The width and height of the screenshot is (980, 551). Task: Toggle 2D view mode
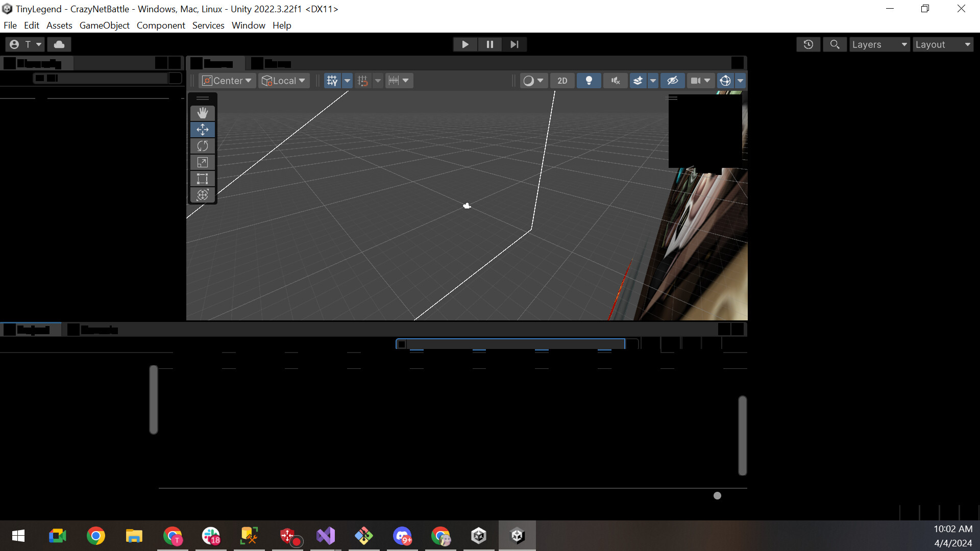tap(562, 80)
